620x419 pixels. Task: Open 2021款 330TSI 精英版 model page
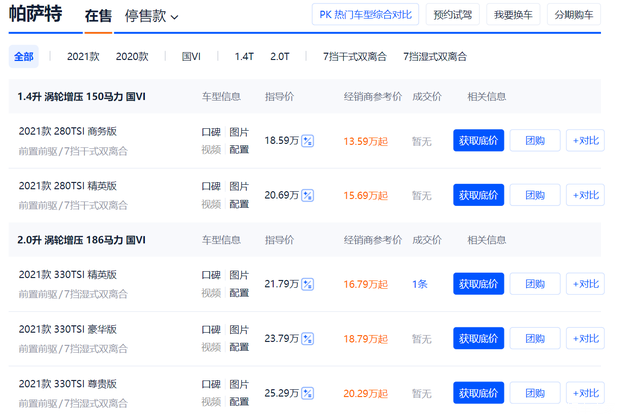[x=68, y=274]
